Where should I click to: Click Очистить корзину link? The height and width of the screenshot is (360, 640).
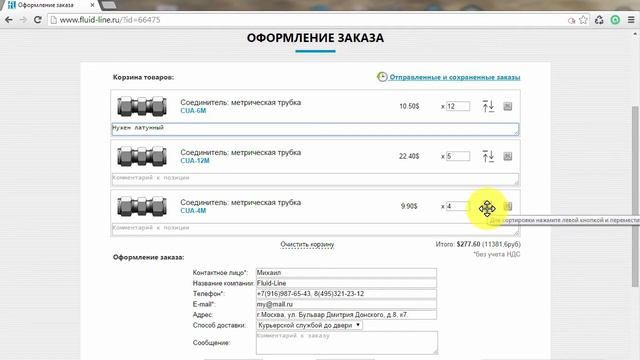[307, 244]
